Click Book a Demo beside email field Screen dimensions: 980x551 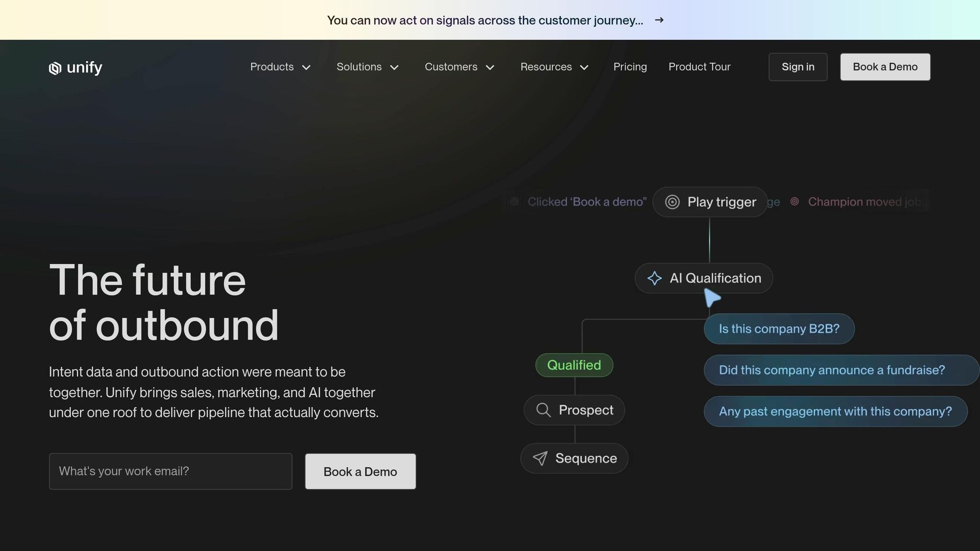(360, 472)
